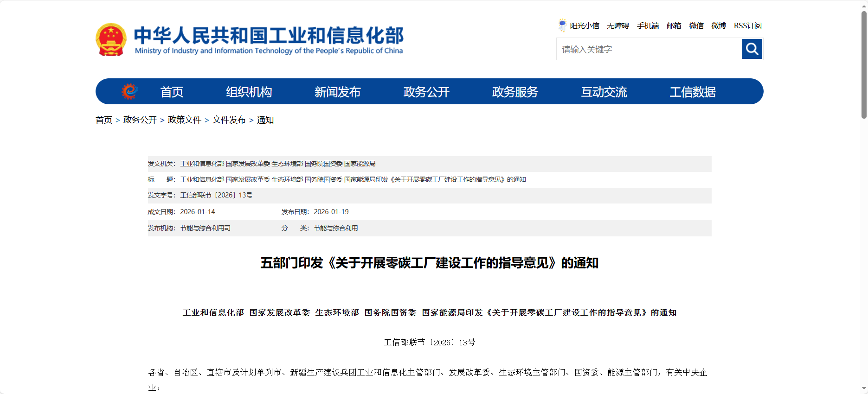Go to 新闻发布 in the navigation bar

point(337,92)
